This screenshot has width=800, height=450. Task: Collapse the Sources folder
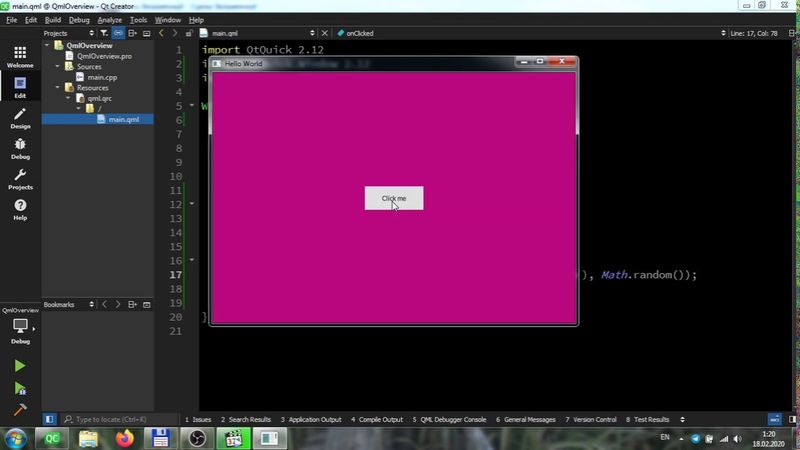coord(58,66)
